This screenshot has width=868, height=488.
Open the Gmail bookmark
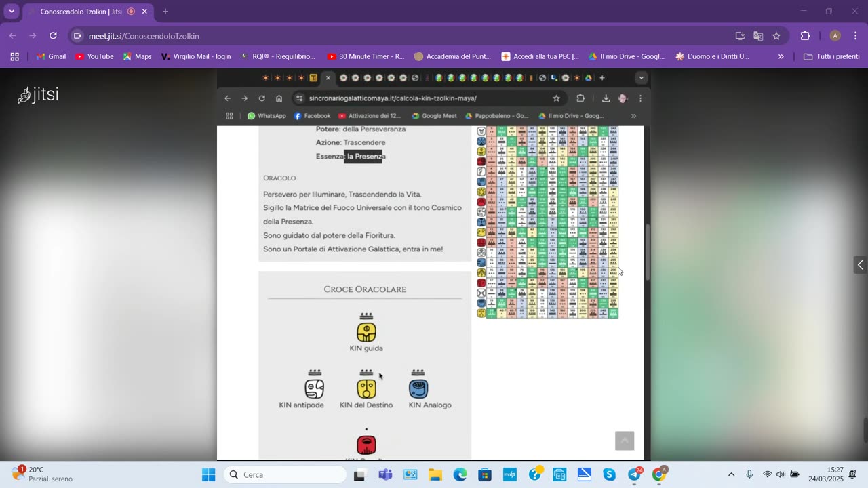pos(51,56)
